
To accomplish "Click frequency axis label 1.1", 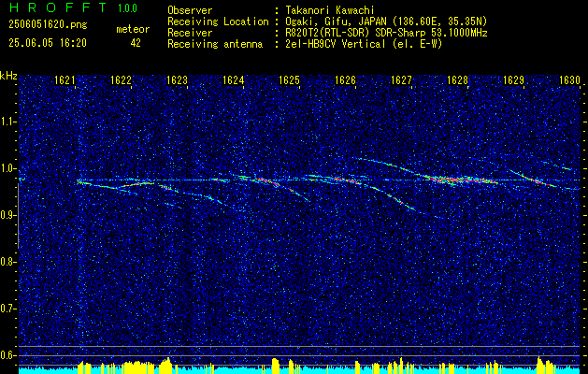I will click(7, 122).
